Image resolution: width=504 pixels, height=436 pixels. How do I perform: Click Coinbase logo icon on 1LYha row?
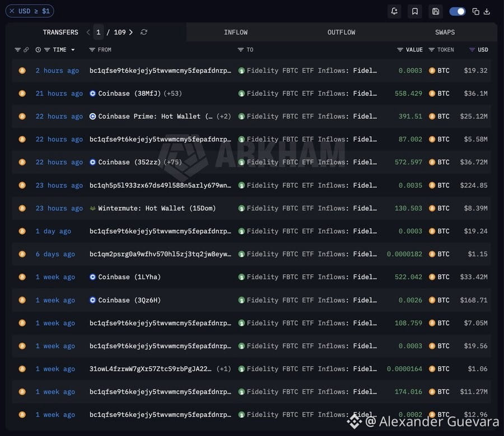92,277
